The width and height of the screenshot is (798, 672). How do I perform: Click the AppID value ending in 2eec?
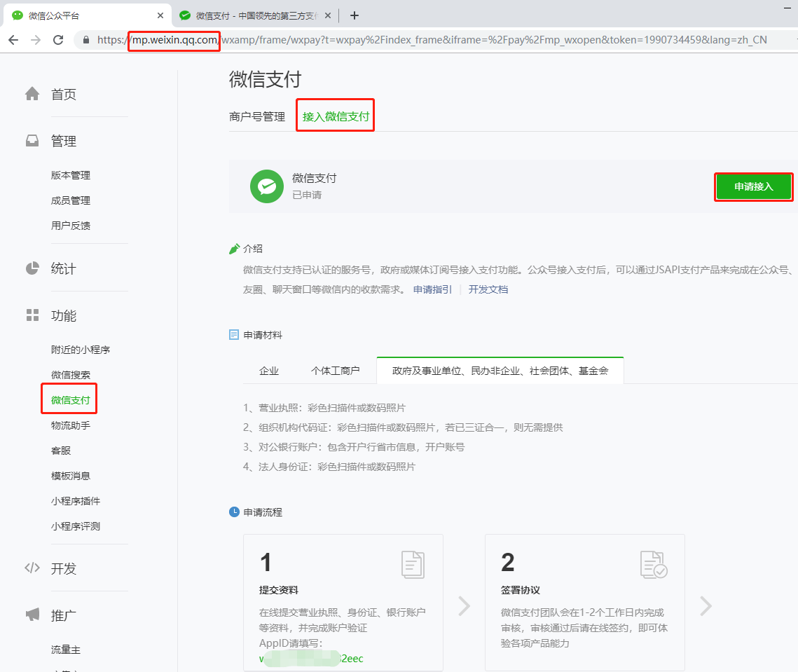[x=311, y=658]
